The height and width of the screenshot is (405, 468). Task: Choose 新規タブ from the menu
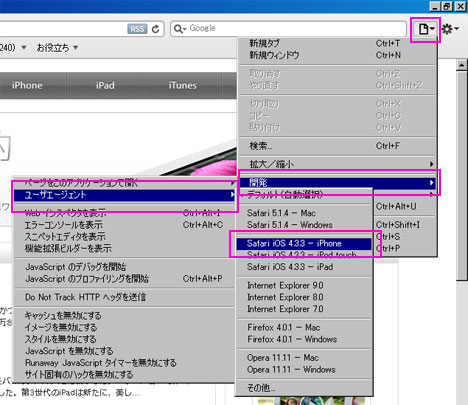[x=337, y=43]
